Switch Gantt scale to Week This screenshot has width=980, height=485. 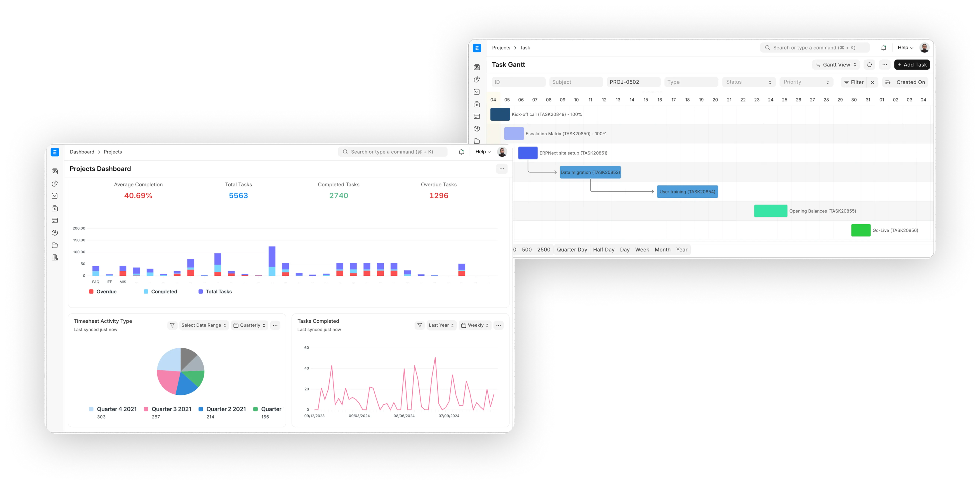tap(642, 250)
